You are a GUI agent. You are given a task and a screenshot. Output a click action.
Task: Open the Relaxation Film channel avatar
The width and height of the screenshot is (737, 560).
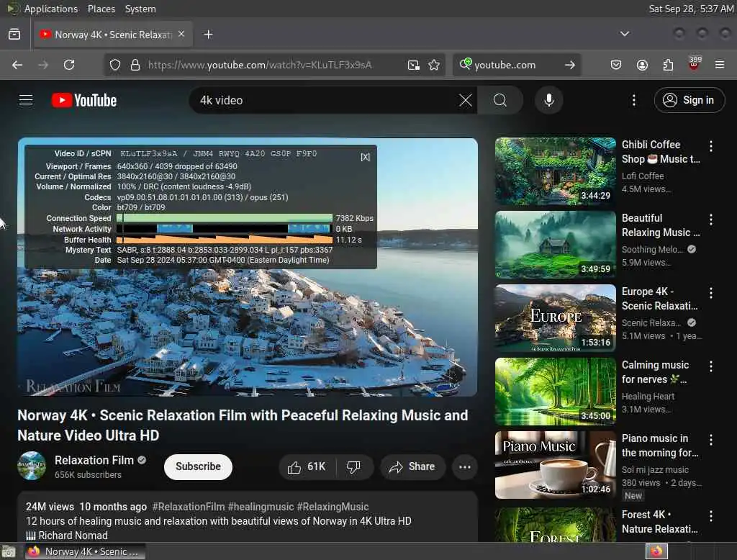[32, 466]
